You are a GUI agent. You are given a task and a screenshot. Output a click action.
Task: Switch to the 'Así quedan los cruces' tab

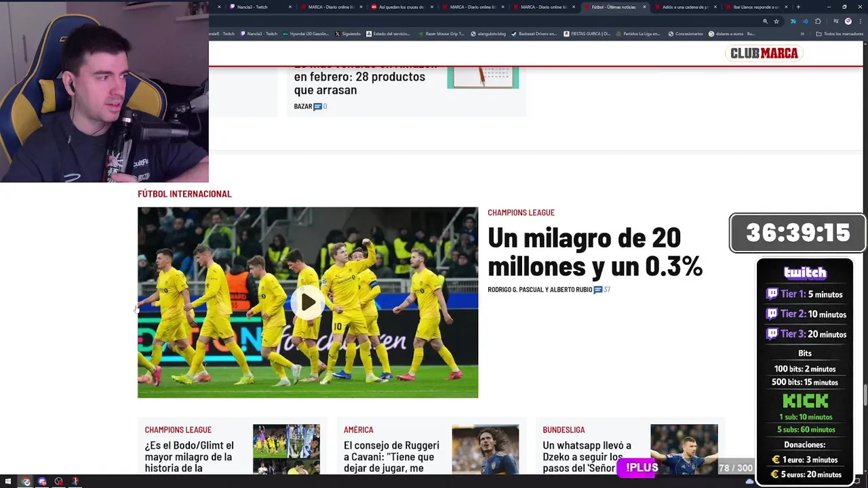click(401, 7)
